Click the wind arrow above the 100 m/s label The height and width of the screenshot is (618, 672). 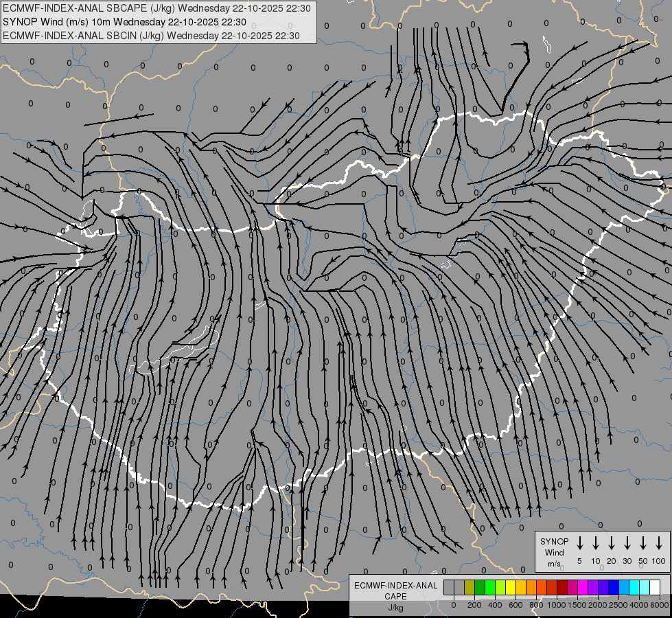[x=659, y=543]
